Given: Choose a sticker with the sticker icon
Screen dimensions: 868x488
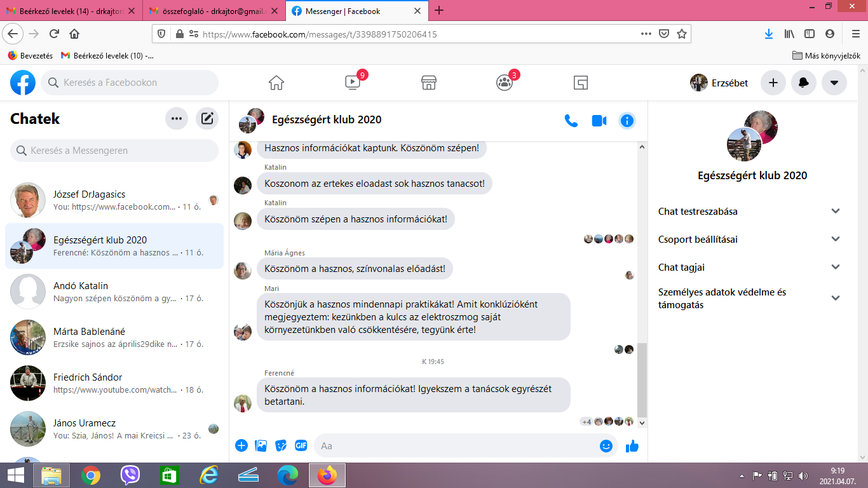Looking at the screenshot, I should pyautogui.click(x=281, y=445).
